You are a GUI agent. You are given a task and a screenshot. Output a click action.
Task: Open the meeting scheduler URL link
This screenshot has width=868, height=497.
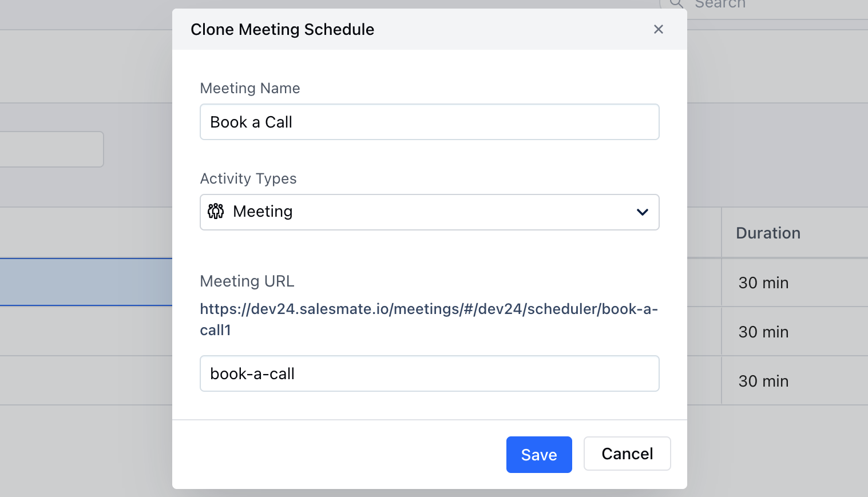[x=429, y=319]
